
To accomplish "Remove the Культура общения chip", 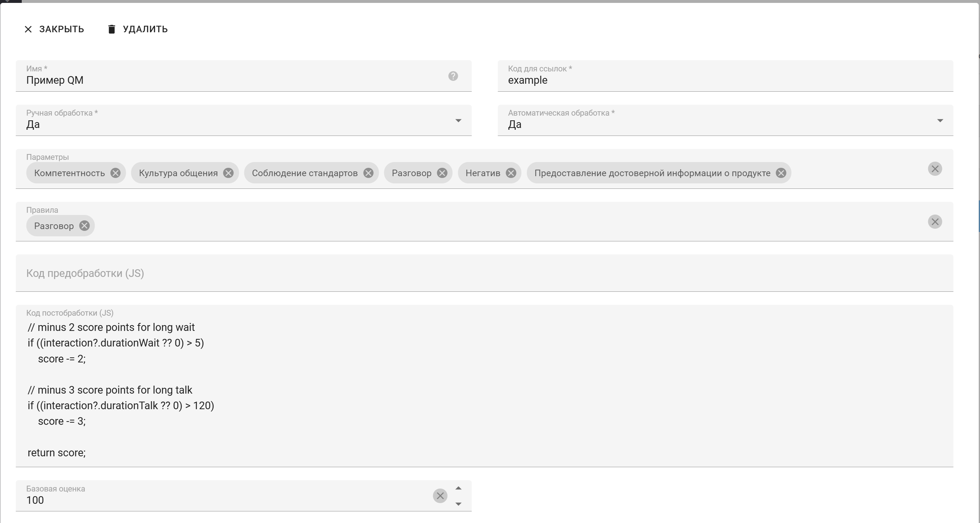I will pos(228,173).
